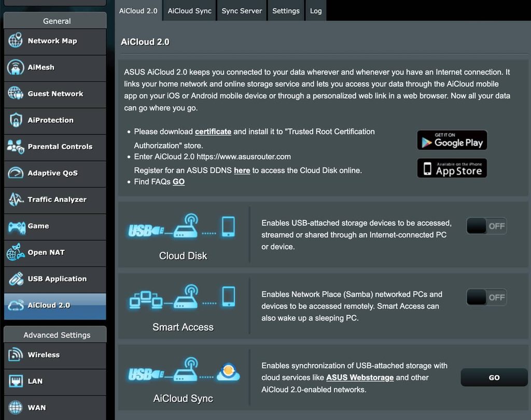Select the Game menu label
Image resolution: width=531 pixels, height=420 pixels.
point(38,226)
